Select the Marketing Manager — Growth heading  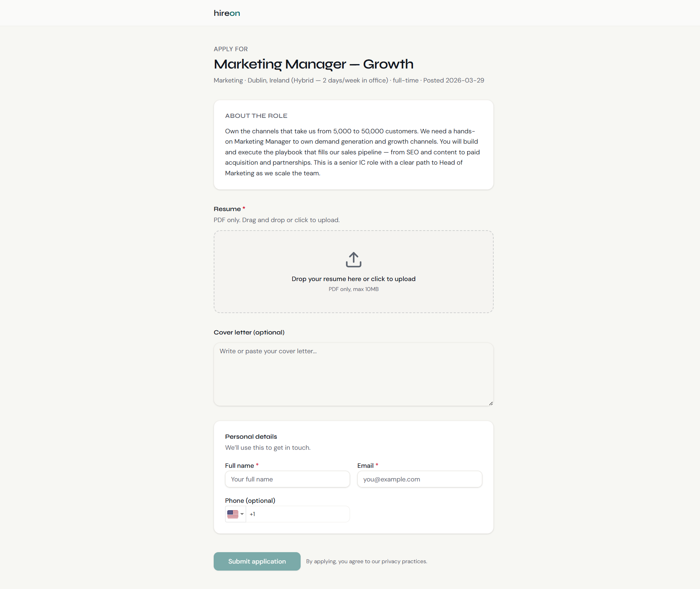(314, 64)
